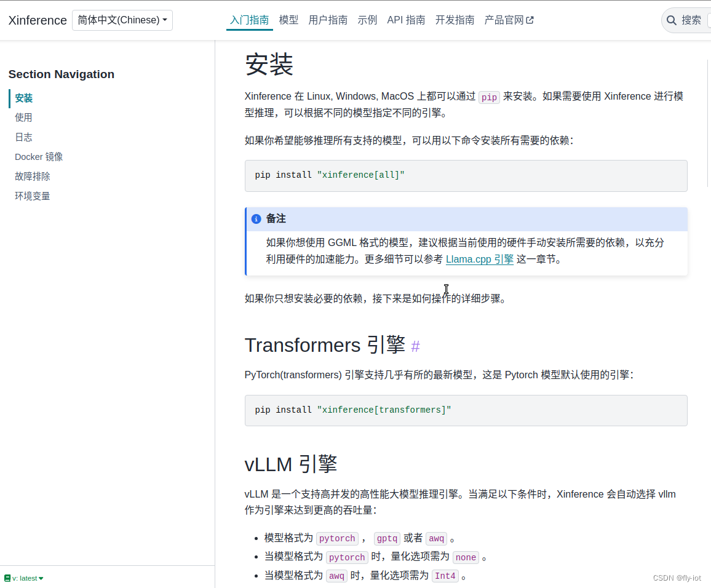Screen dimensions: 711x588
Task: Click inside the 搜索 search field
Action: (692, 20)
